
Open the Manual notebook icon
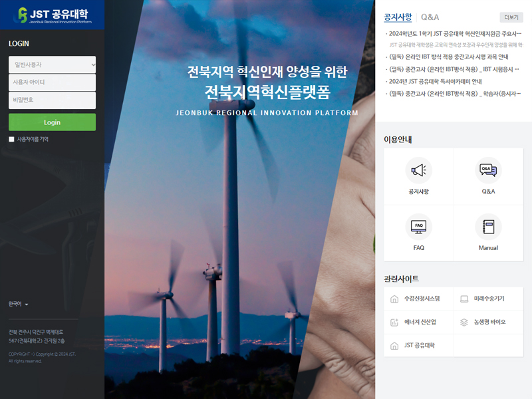[488, 227]
